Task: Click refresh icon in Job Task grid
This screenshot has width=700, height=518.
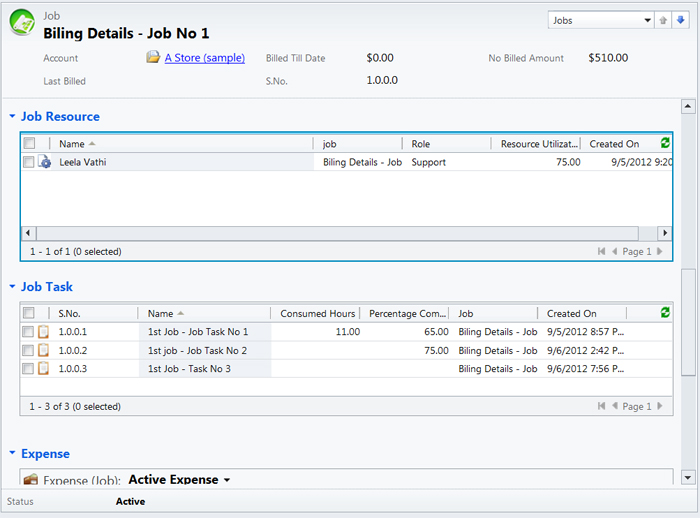Action: [x=666, y=313]
